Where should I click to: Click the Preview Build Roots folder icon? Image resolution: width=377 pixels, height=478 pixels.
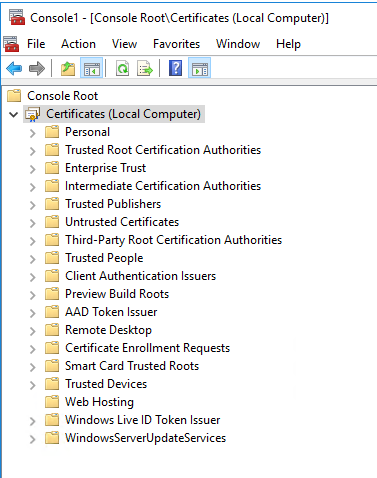pyautogui.click(x=52, y=294)
